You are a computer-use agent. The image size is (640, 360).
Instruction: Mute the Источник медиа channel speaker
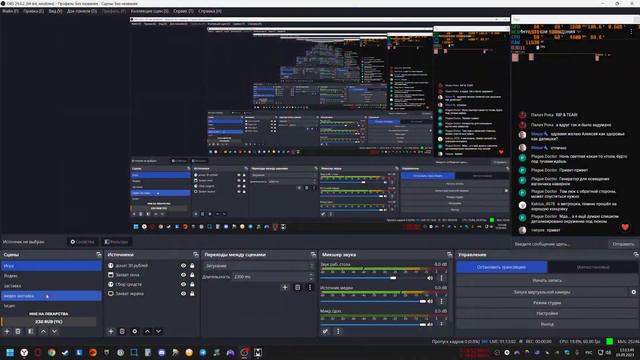click(430, 301)
